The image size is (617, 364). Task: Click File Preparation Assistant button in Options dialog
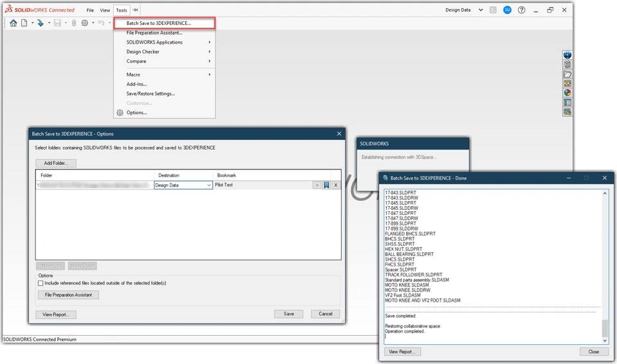(x=69, y=295)
